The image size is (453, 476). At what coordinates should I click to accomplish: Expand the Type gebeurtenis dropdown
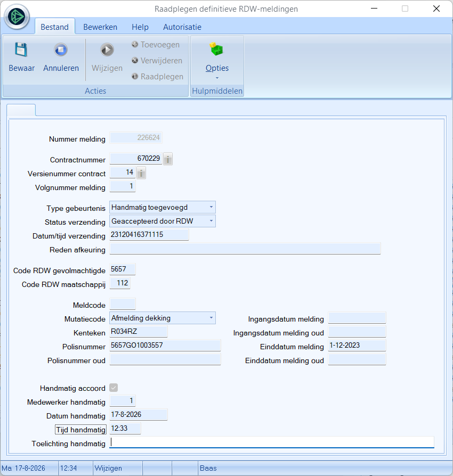click(211, 207)
